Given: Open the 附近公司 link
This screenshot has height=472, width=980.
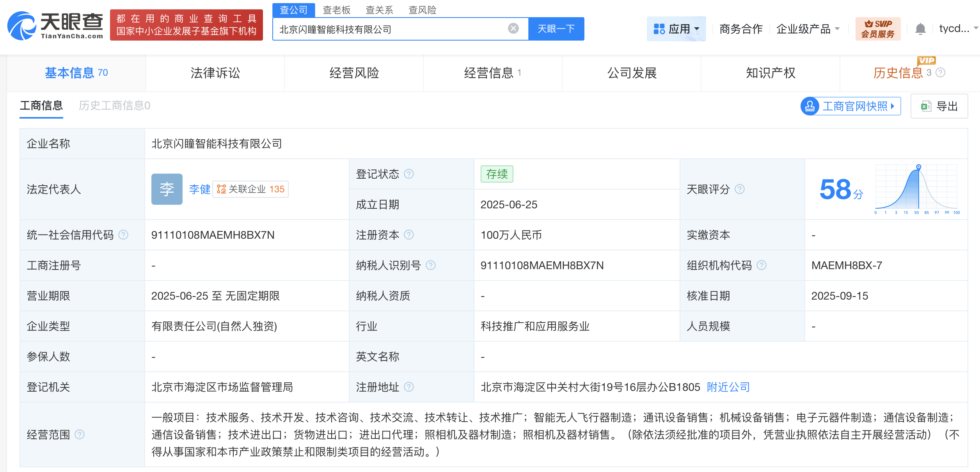Looking at the screenshot, I should (x=728, y=387).
